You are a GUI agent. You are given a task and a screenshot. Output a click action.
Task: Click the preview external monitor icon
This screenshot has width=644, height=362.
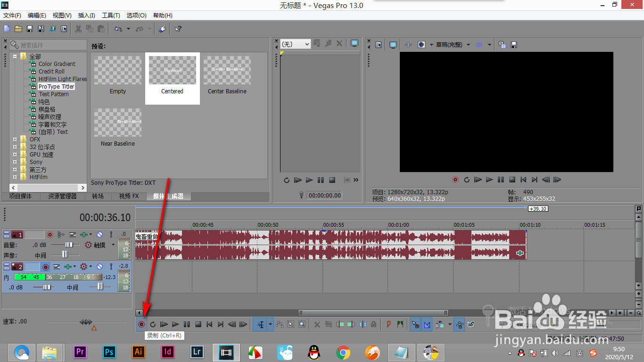[x=393, y=45]
